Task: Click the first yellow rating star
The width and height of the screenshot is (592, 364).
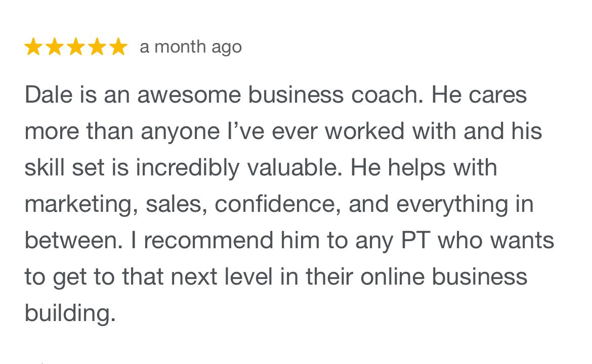Action: [33, 47]
